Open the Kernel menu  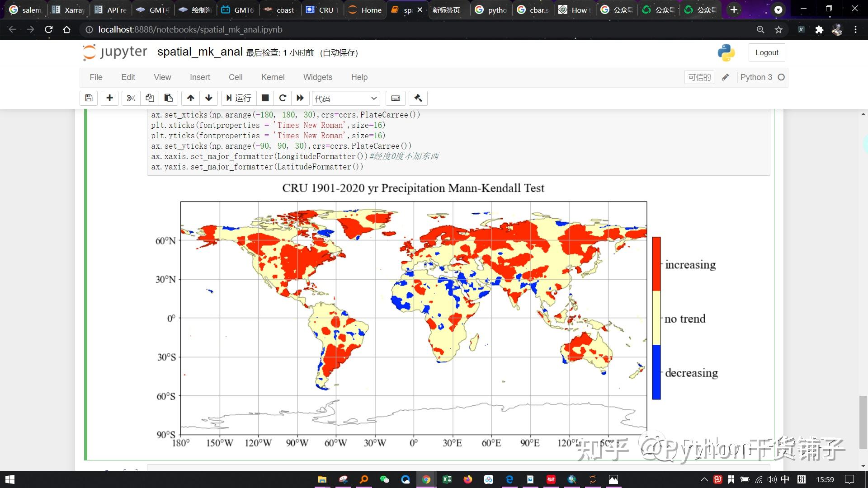coord(273,77)
